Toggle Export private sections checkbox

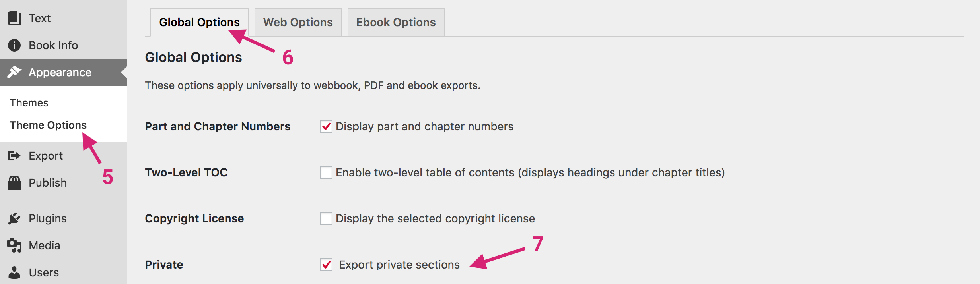click(326, 265)
